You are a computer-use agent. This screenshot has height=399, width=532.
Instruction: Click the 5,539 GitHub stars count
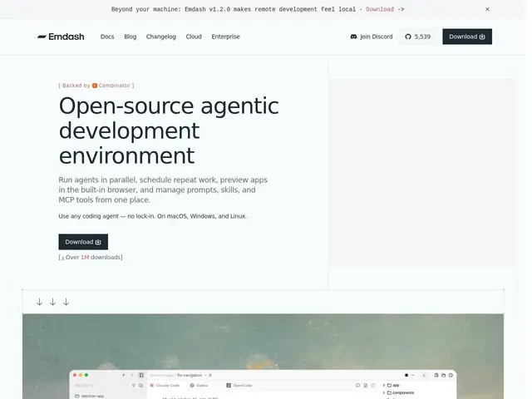(422, 37)
